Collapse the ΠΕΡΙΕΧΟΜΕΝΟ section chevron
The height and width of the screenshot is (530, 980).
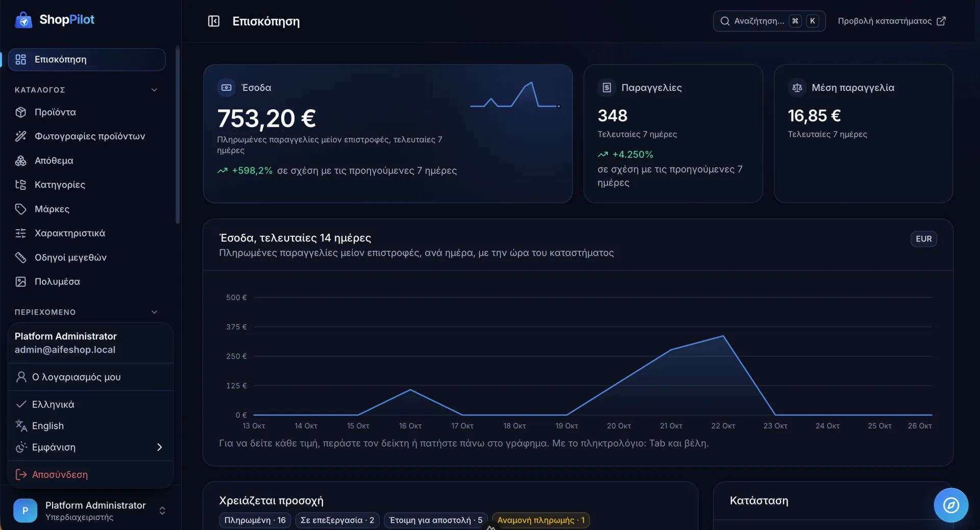pos(154,312)
